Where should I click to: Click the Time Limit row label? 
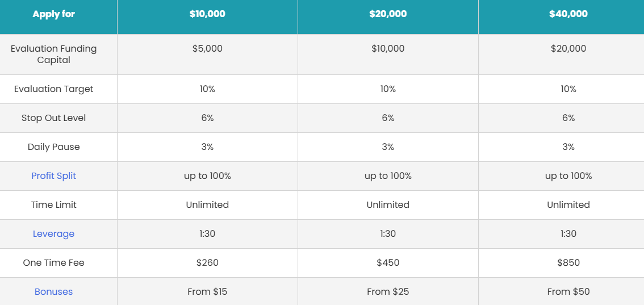point(54,205)
